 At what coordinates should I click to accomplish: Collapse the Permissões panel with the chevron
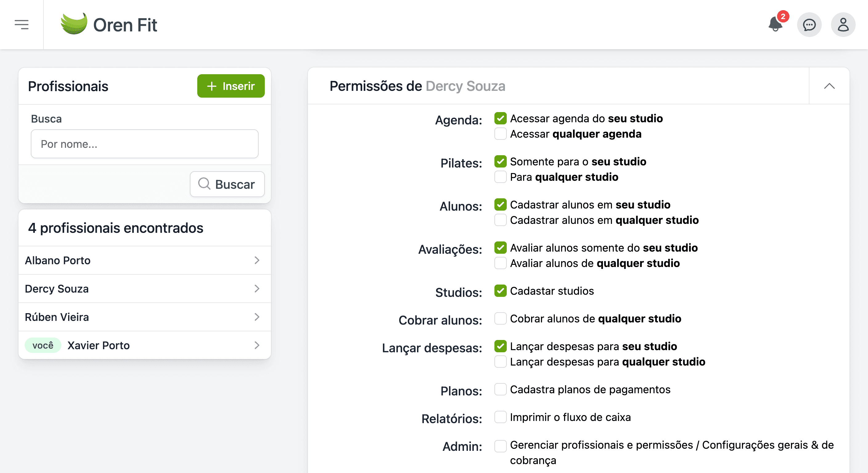[x=829, y=86]
